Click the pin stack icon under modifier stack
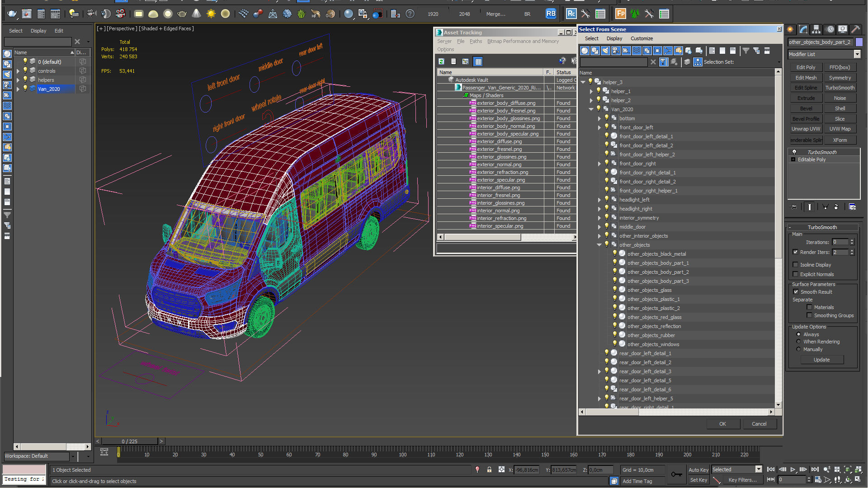Viewport: 868px width, 488px height. [794, 207]
